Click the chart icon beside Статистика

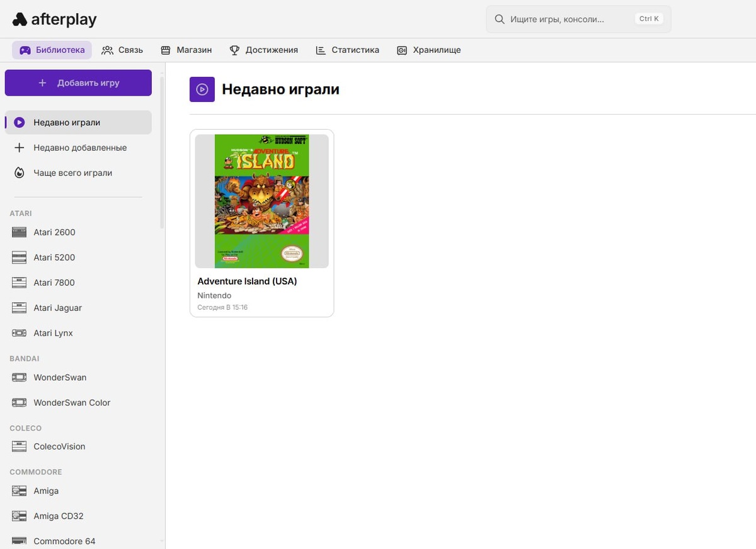[x=321, y=50]
